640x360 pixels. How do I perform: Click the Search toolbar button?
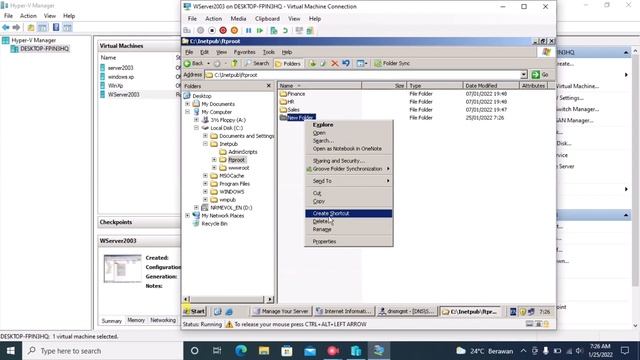[257, 63]
